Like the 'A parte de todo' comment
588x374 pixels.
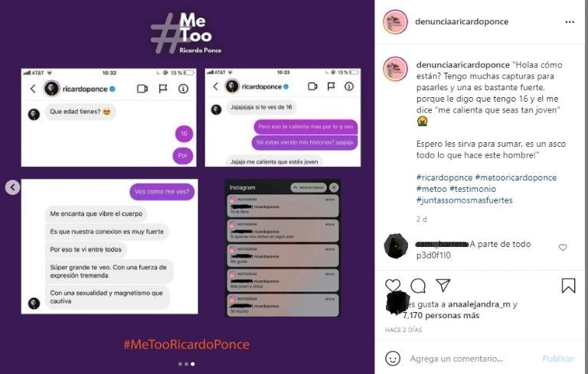(x=563, y=247)
